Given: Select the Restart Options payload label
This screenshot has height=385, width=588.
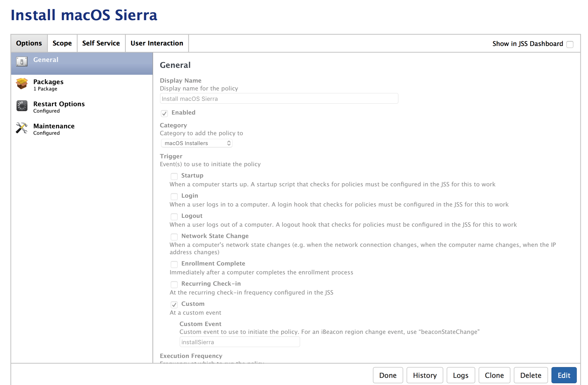Looking at the screenshot, I should tap(59, 104).
